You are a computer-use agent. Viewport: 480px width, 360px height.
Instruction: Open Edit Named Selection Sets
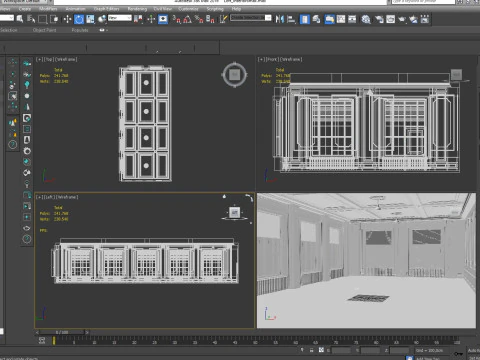(x=223, y=19)
